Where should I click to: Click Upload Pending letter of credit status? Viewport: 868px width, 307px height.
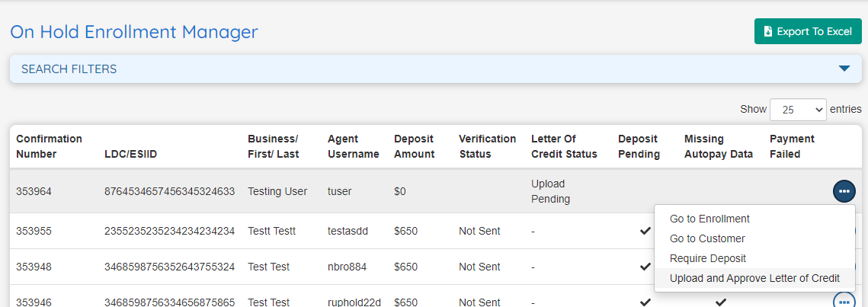tap(551, 191)
